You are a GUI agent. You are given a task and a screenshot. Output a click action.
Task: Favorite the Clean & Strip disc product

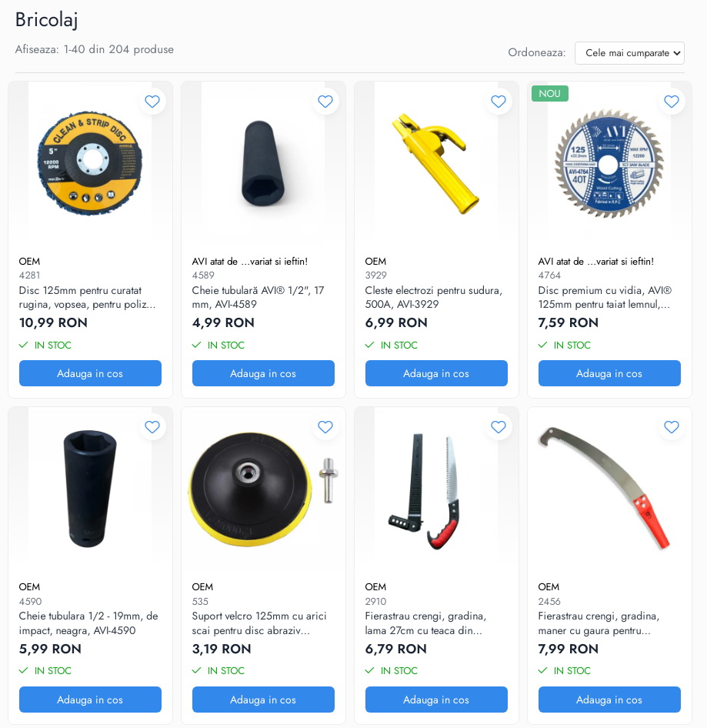[152, 102]
